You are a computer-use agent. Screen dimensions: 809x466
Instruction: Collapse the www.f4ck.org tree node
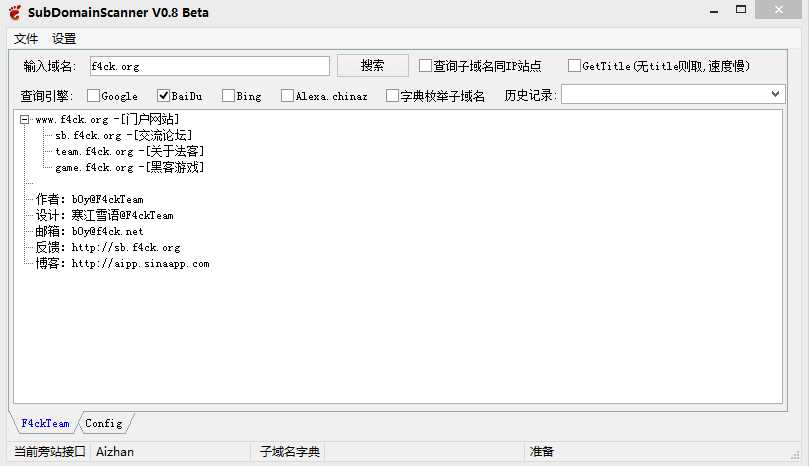click(x=24, y=120)
